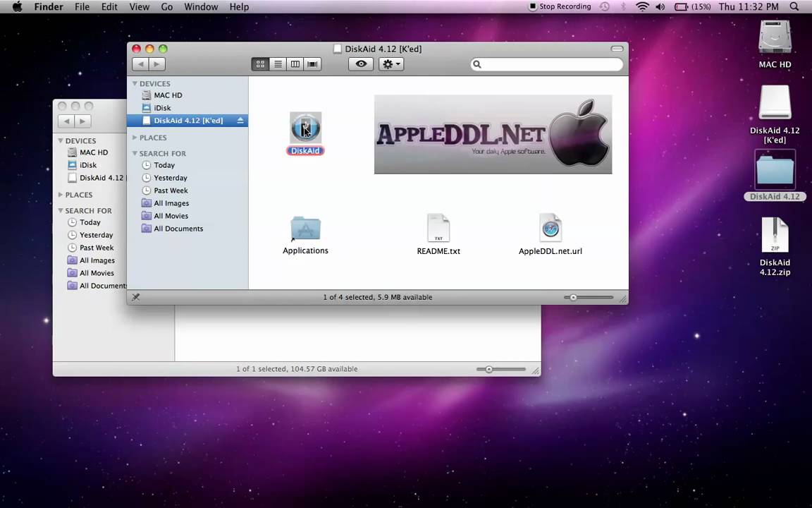Open the README.txt file
The image size is (812, 508).
pos(438,228)
